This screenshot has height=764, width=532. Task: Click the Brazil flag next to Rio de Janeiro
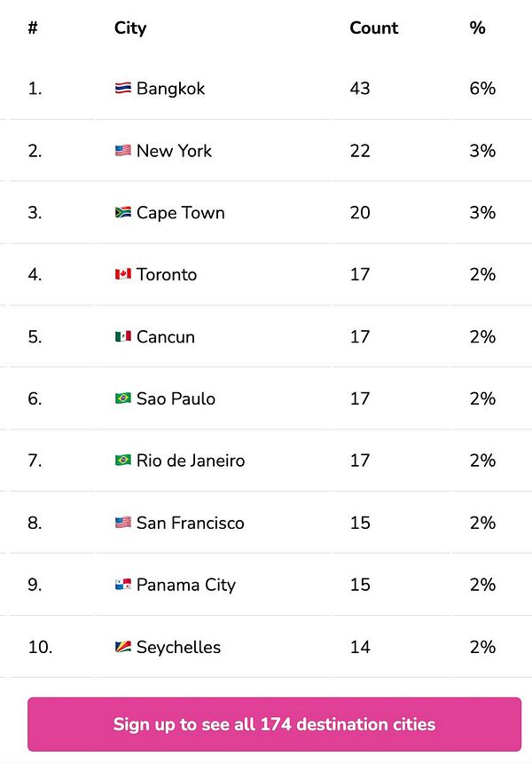[122, 460]
